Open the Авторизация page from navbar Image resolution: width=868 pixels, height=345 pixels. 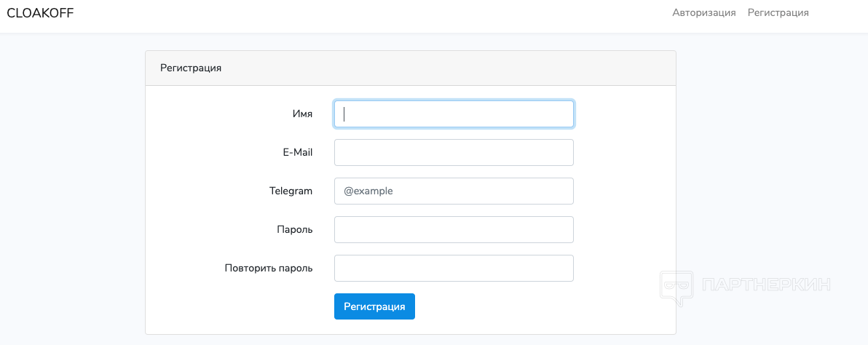tap(703, 13)
